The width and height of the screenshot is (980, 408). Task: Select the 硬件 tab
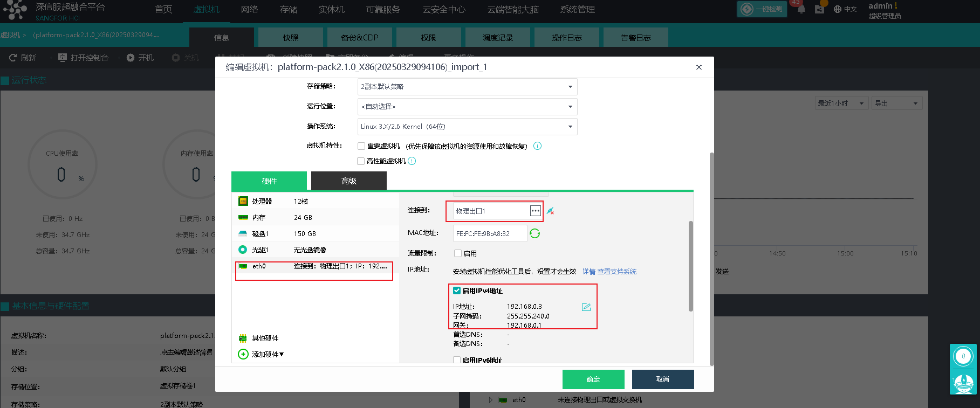click(269, 181)
